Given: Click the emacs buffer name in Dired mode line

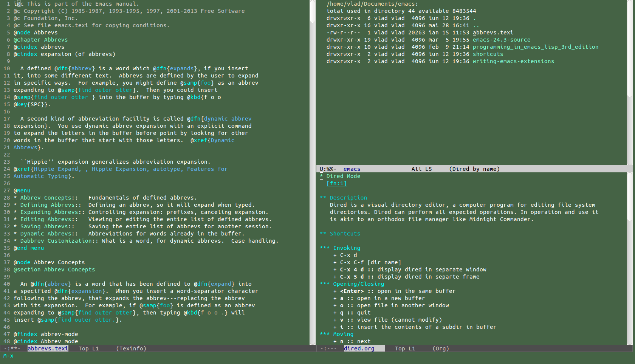Looking at the screenshot, I should [352, 169].
